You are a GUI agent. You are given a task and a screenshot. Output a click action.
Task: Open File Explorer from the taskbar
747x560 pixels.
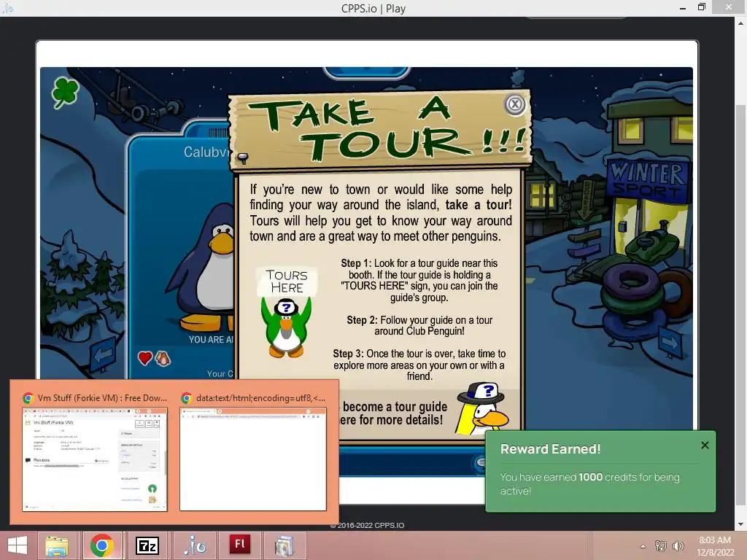tap(57, 545)
